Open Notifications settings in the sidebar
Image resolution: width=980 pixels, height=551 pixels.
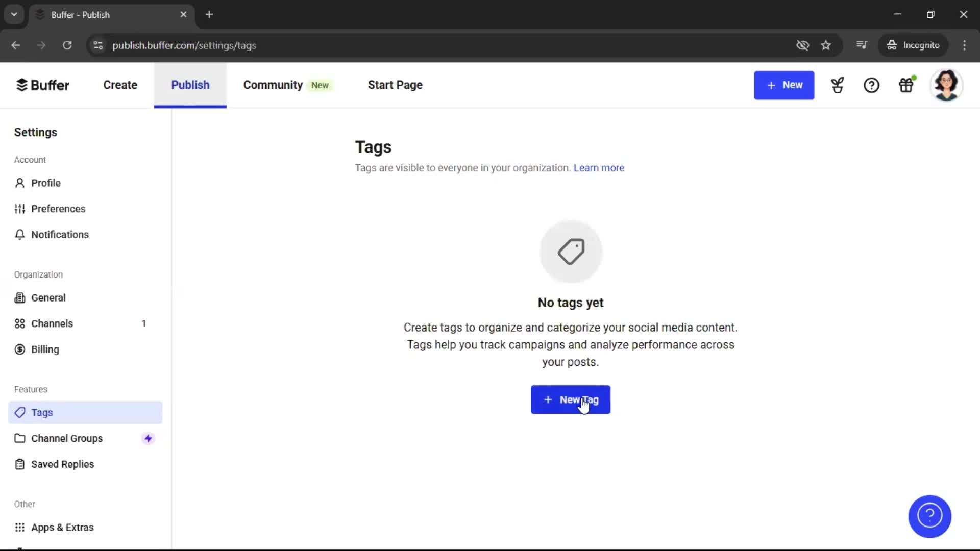coord(59,234)
